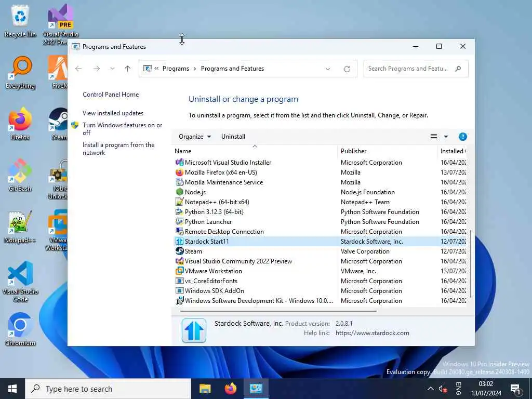Click Windows Software Development Kit icon

(179, 301)
